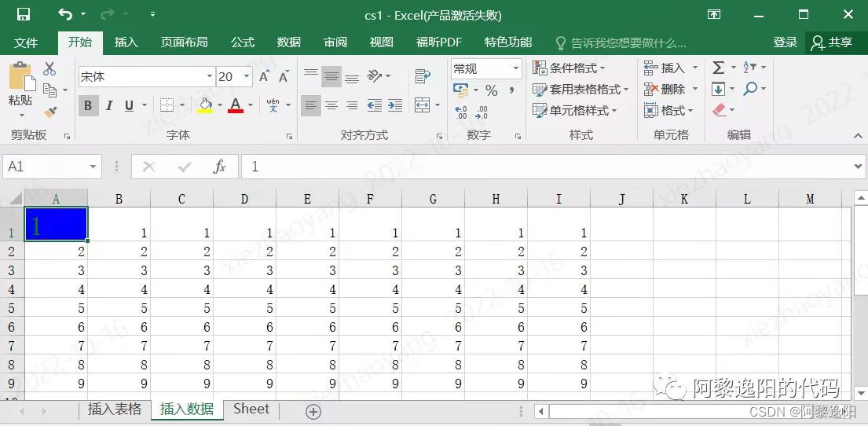Viewport: 868px width, 426px height.
Task: Open the font size 20 dropdown
Action: pyautogui.click(x=247, y=76)
